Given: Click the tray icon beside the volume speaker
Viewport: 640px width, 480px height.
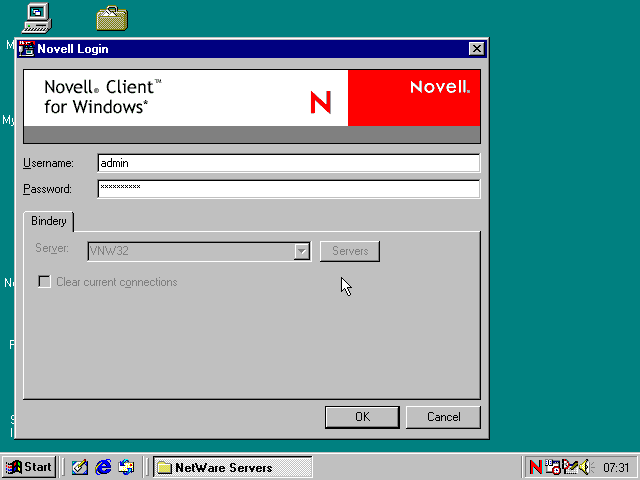Looking at the screenshot, I should click(570, 467).
